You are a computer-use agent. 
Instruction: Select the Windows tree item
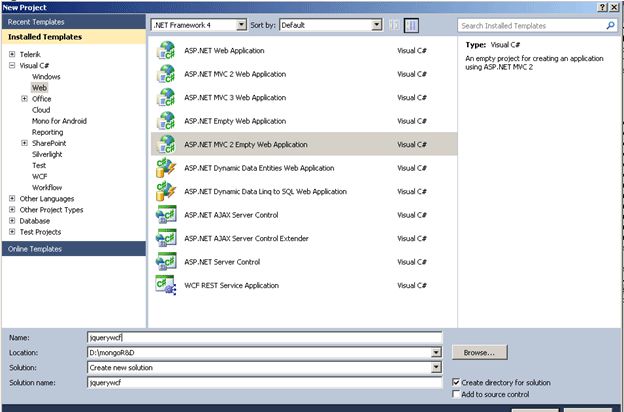(46, 76)
